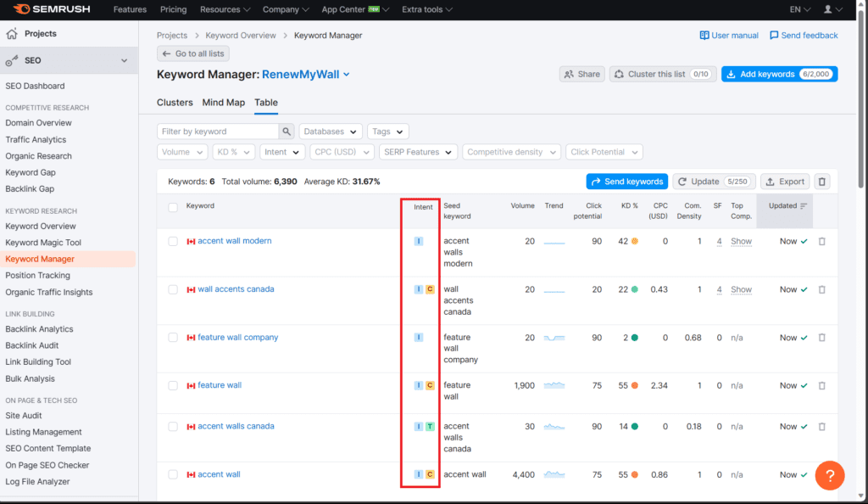
Task: Click the trash icon next to Export
Action: click(822, 182)
